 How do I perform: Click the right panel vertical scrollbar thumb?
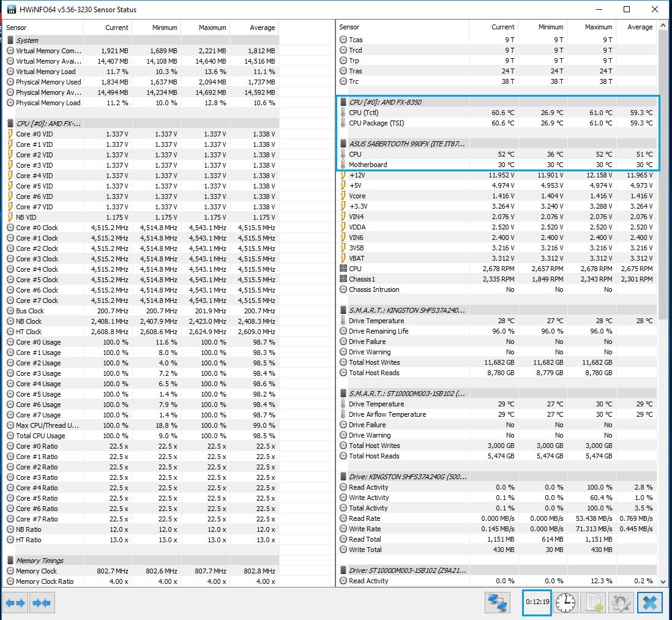coord(663,175)
